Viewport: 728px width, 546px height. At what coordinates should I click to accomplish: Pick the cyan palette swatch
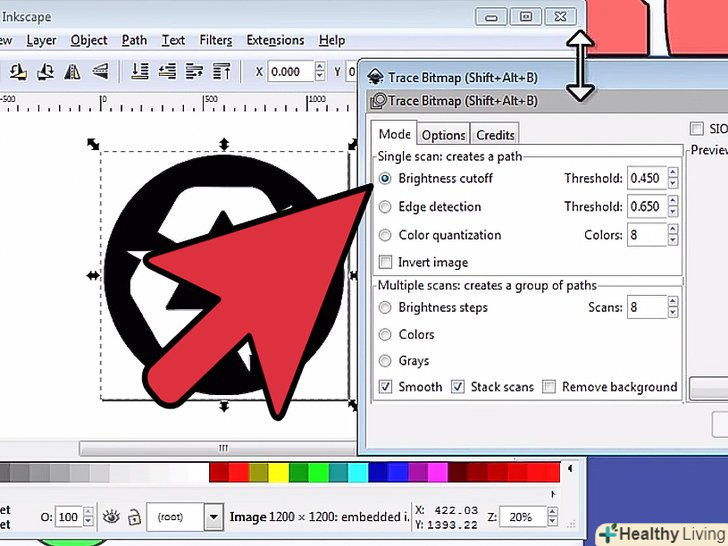(x=358, y=472)
